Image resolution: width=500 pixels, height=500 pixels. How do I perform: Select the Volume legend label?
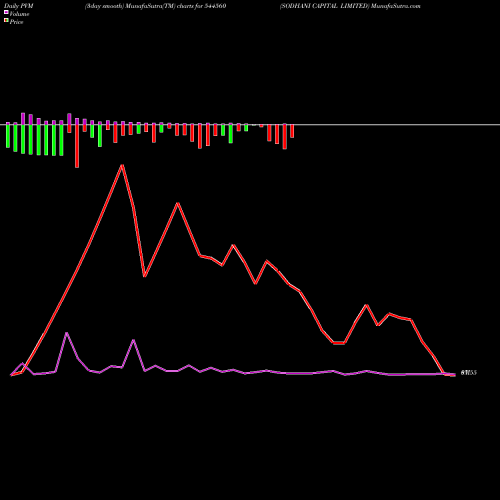19,14
